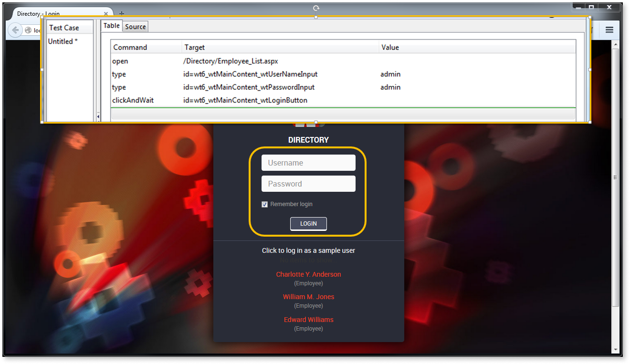Log in as William M. Jones

tap(308, 297)
